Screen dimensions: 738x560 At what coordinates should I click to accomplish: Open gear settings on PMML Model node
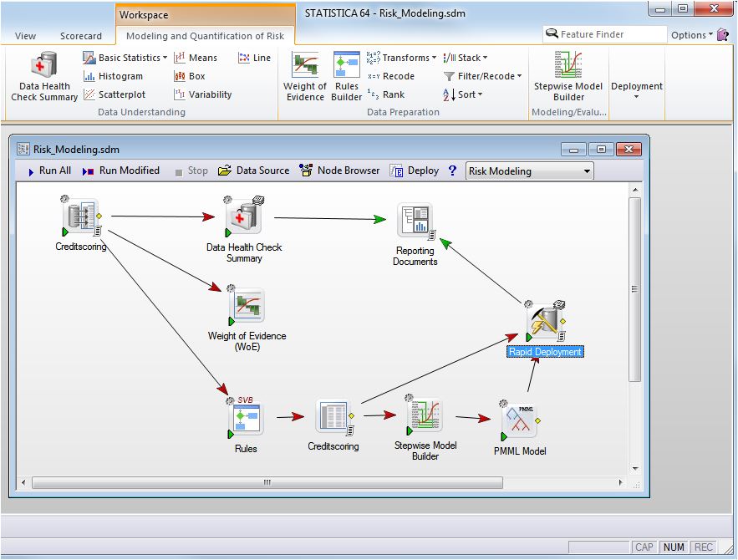[503, 404]
